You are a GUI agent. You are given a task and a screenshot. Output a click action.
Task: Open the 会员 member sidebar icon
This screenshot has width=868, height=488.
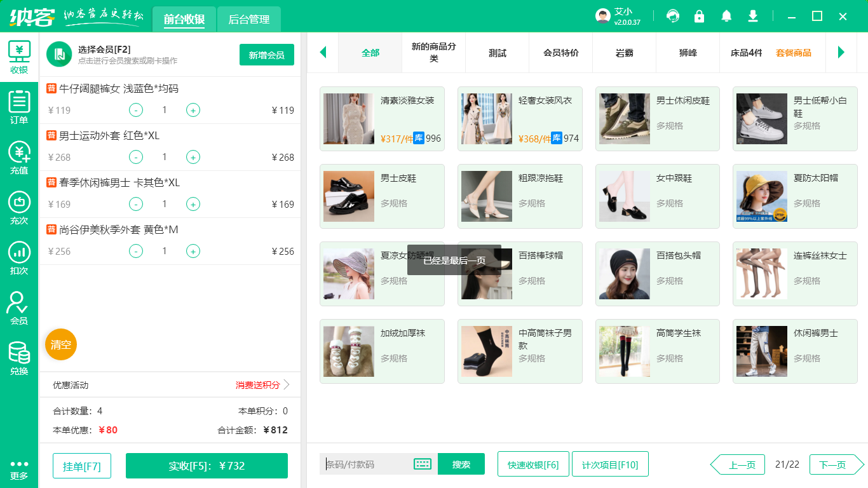click(19, 308)
